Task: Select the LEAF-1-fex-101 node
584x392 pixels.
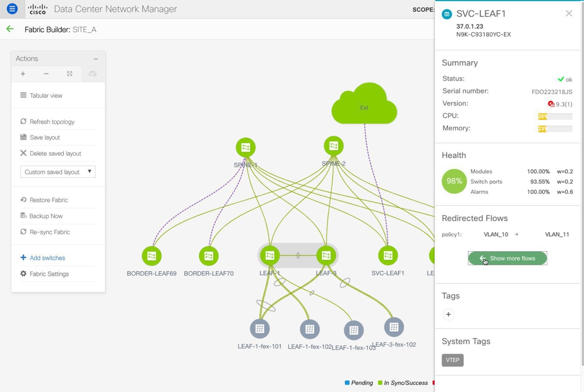Action: click(260, 329)
